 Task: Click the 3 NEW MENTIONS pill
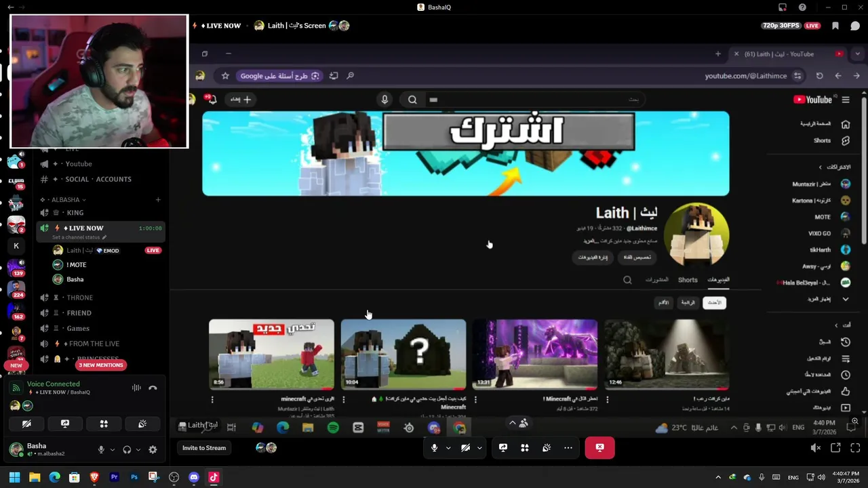100,365
